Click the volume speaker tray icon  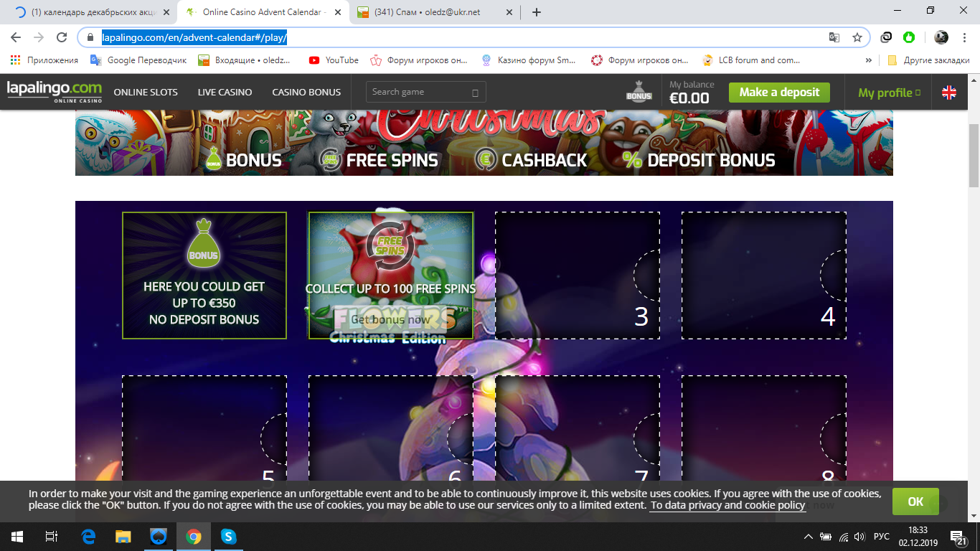(x=861, y=537)
